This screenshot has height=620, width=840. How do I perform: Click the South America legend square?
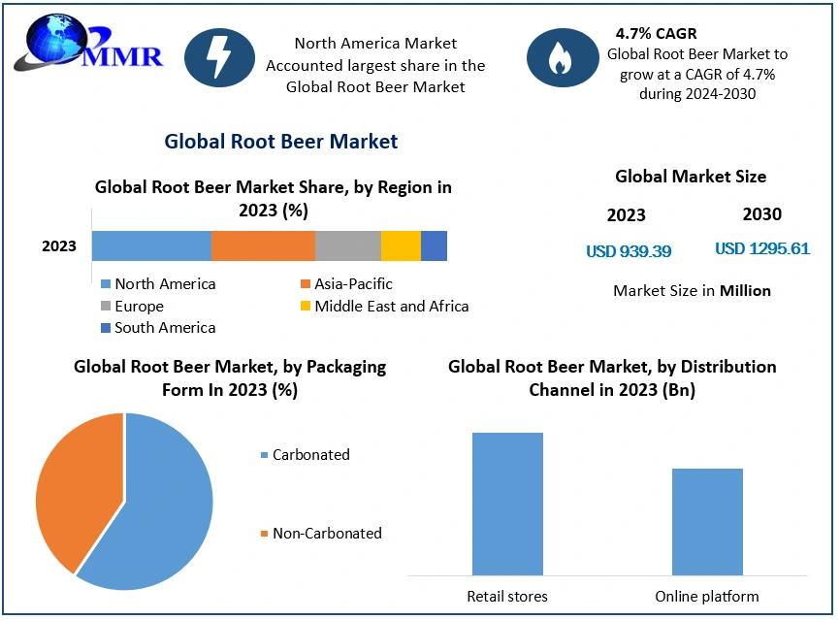point(107,328)
